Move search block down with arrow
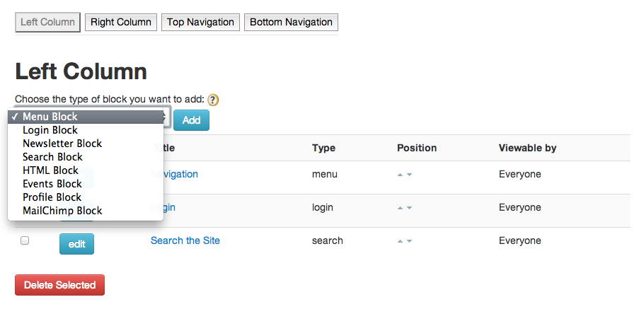The width and height of the screenshot is (644, 326). [x=409, y=241]
